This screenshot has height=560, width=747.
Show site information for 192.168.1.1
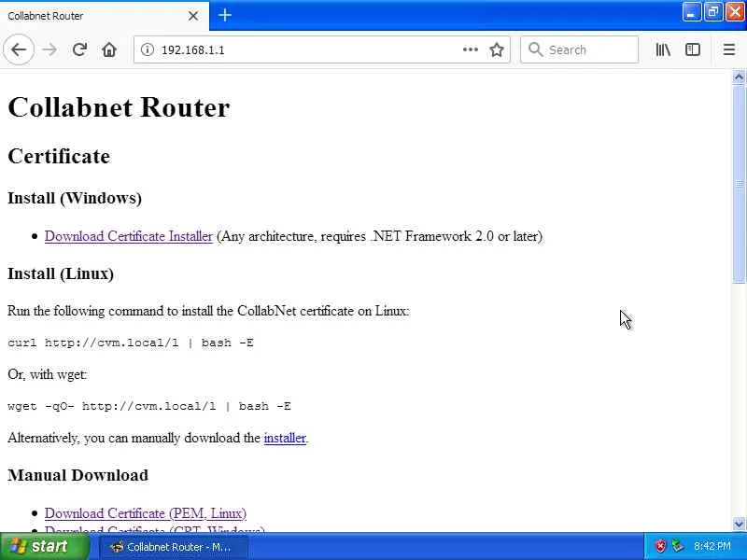pos(148,49)
